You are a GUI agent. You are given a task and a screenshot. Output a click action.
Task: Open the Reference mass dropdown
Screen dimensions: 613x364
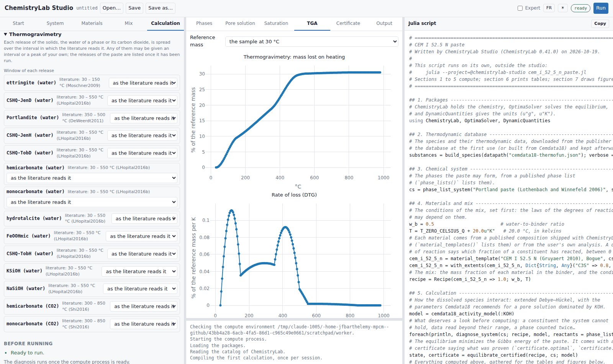(312, 41)
